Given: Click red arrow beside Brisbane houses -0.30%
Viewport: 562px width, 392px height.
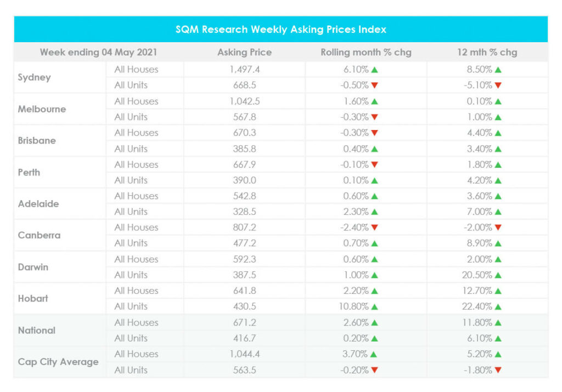Looking at the screenshot, I should [x=374, y=133].
